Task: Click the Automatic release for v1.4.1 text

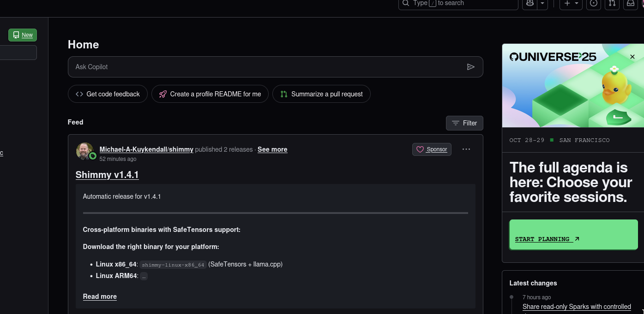Action: pos(122,196)
